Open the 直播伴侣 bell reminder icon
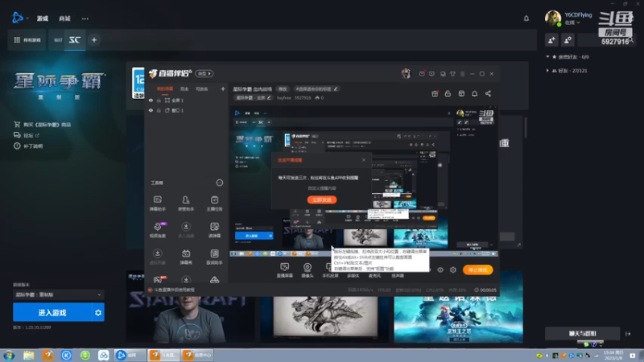Image resolution: width=644 pixels, height=362 pixels. point(474,93)
